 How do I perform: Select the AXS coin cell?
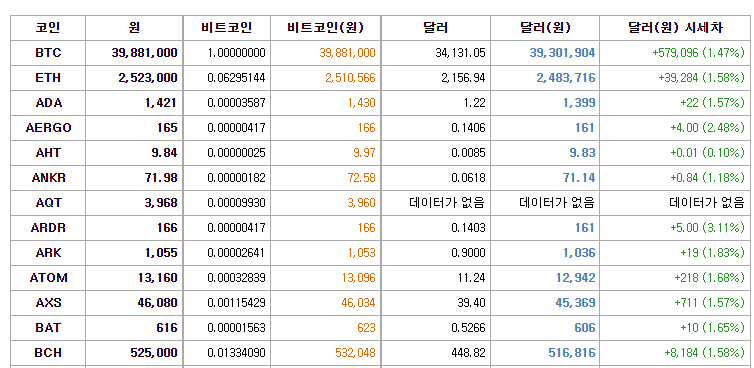click(48, 303)
